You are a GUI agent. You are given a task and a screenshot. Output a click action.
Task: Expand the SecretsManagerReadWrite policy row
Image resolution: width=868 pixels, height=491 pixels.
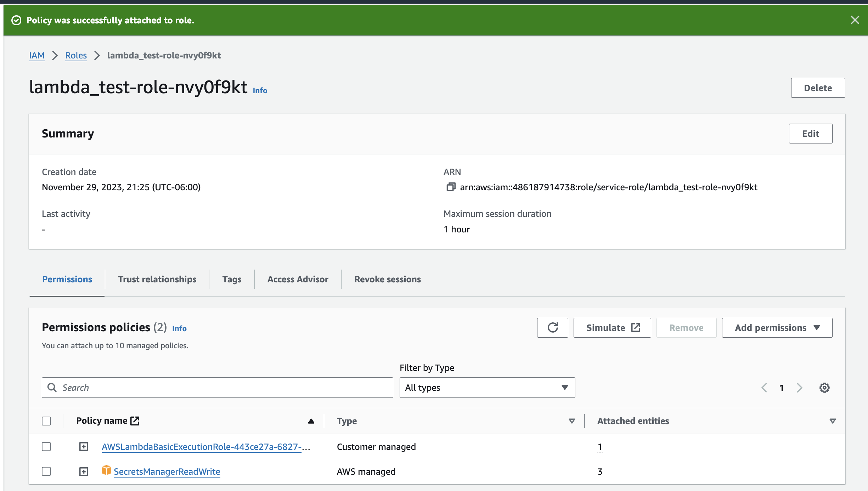(x=84, y=472)
